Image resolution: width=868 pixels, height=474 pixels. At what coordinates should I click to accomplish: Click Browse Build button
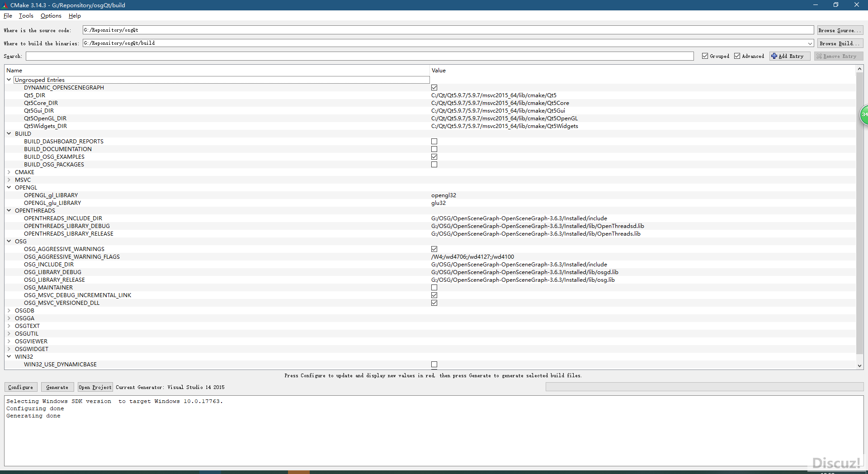840,43
